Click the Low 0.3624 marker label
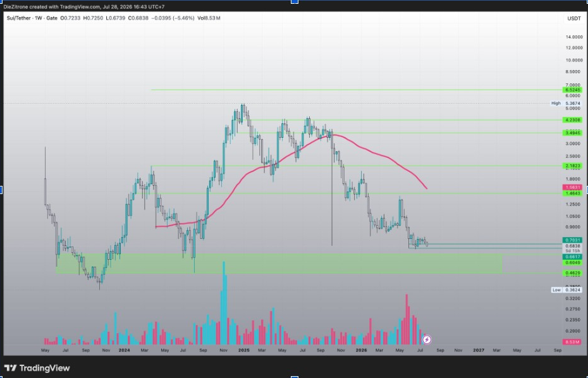 tap(567, 290)
